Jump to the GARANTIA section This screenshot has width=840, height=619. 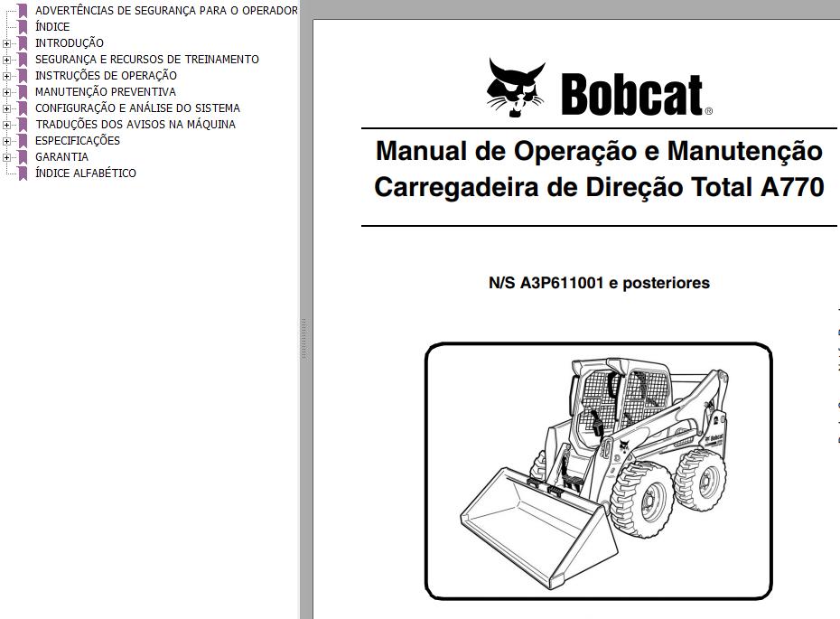(x=61, y=157)
